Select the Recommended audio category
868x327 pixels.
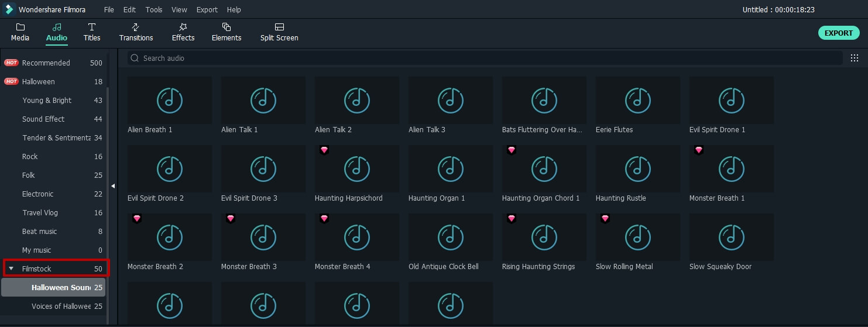[46, 63]
